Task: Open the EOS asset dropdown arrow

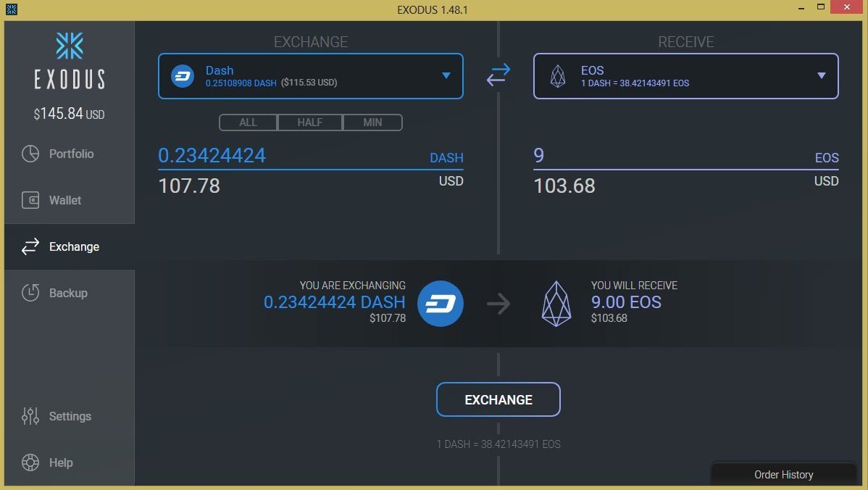Action: pos(822,76)
